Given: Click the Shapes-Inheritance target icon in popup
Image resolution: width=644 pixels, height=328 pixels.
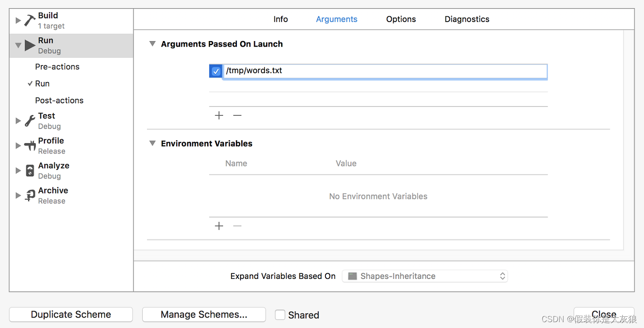Looking at the screenshot, I should [x=352, y=276].
